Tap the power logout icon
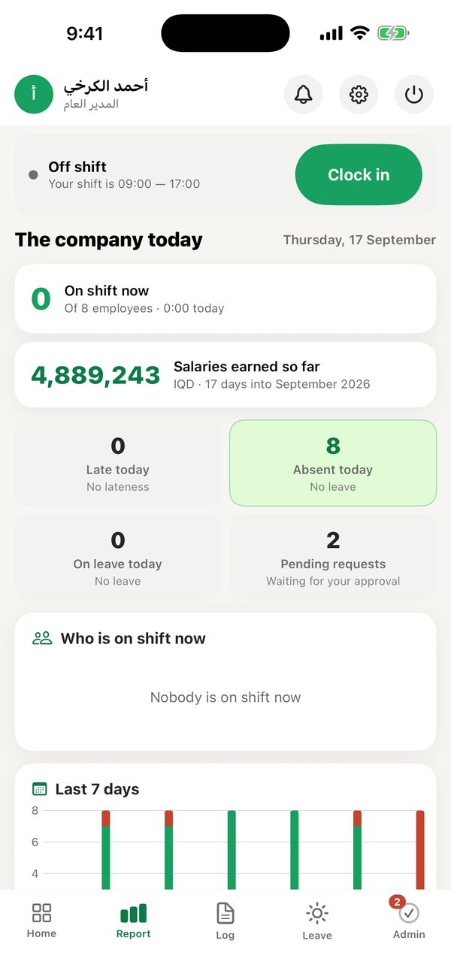451x980 pixels. (x=414, y=95)
